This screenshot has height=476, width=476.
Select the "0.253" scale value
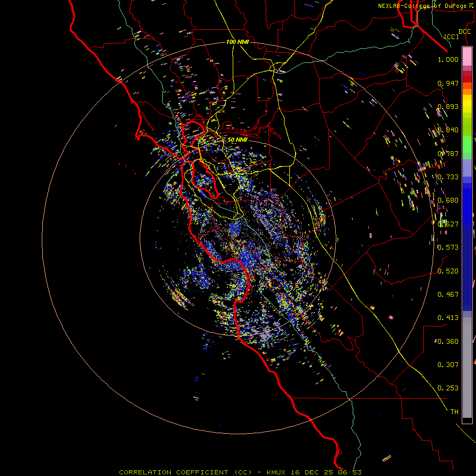(448, 388)
